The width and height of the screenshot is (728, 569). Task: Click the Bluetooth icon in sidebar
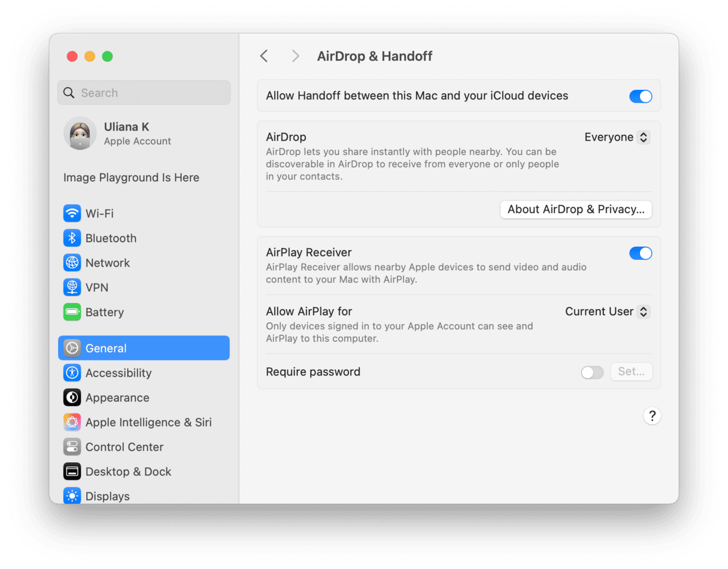tap(72, 238)
